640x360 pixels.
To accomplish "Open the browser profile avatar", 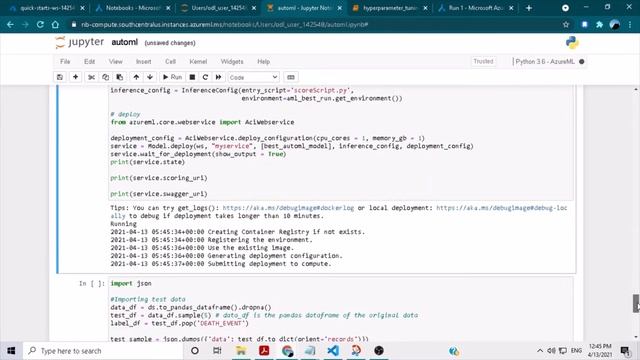I will (615, 24).
